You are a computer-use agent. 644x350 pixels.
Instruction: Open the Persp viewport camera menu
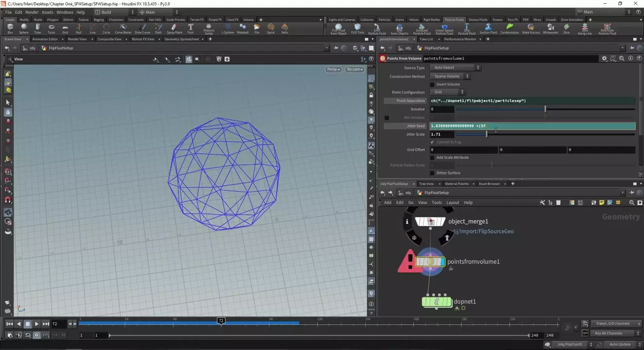[x=333, y=70]
